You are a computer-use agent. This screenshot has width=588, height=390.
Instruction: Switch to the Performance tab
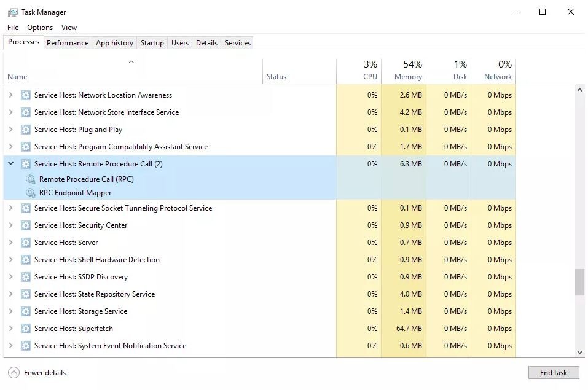[x=68, y=43]
